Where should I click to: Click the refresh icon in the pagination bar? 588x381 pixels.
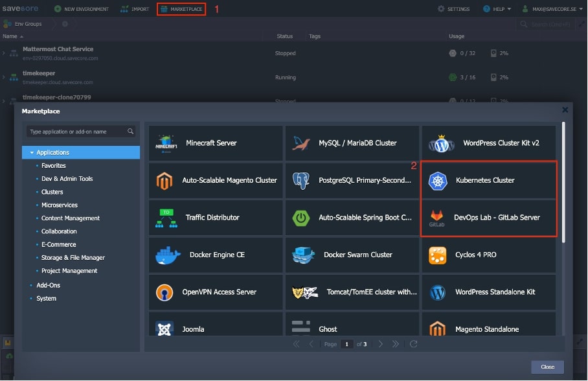point(414,344)
